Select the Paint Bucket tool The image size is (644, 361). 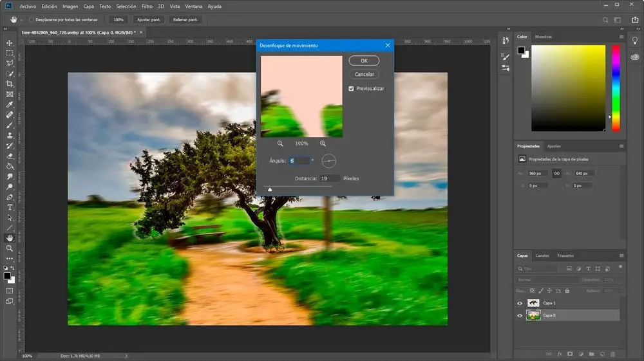click(10, 166)
